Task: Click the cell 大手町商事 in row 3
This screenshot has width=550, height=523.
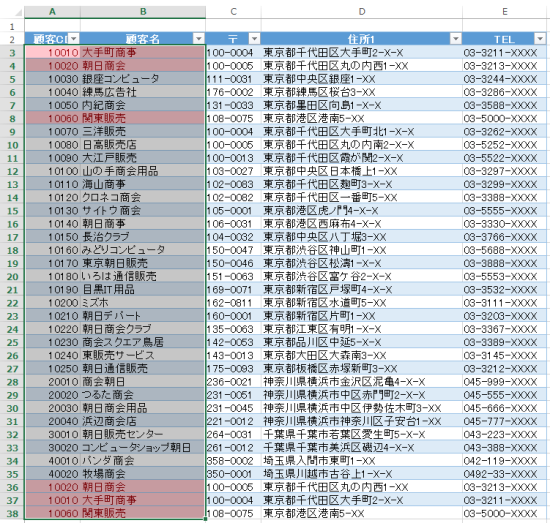Action: tap(143, 52)
